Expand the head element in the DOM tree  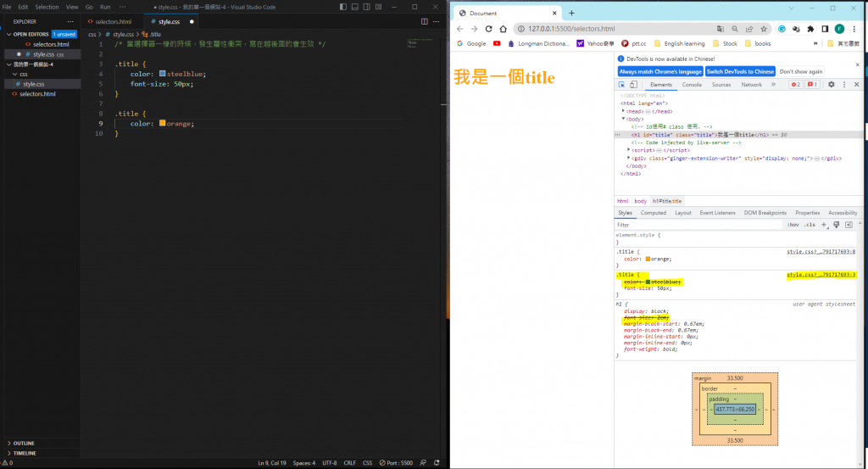(x=623, y=111)
